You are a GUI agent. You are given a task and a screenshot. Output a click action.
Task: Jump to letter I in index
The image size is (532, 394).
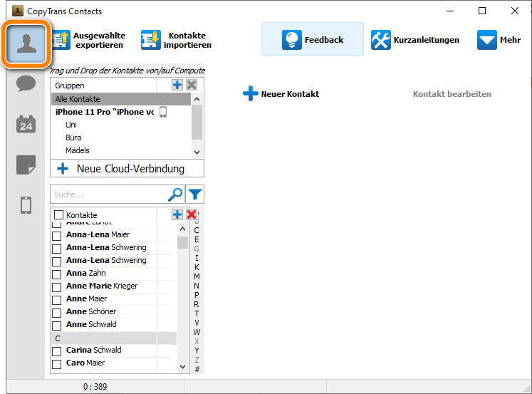click(197, 258)
